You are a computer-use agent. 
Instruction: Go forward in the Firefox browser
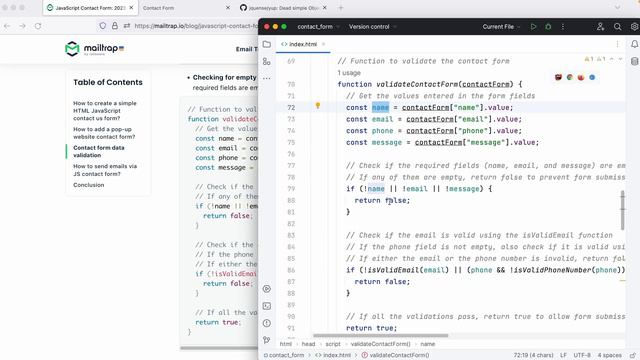[22, 26]
